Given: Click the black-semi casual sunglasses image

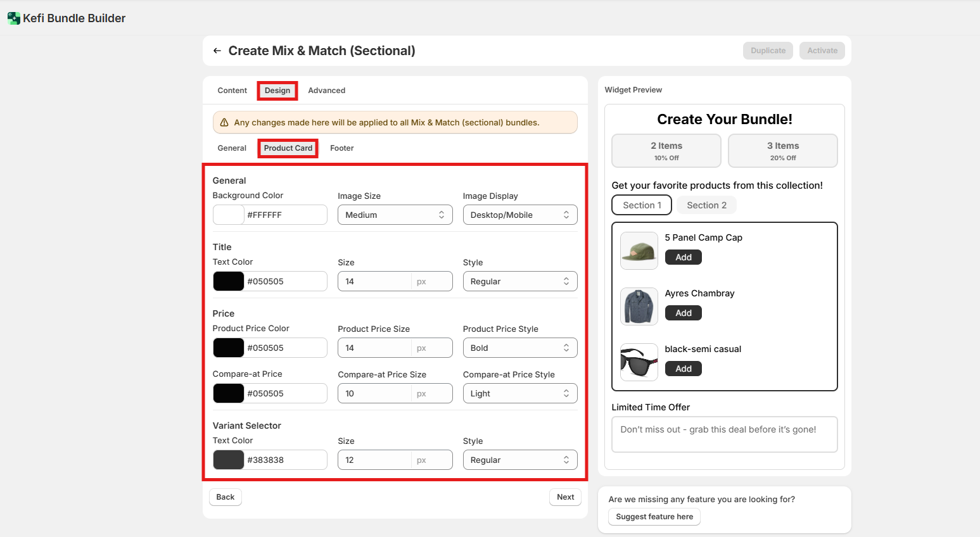Looking at the screenshot, I should point(639,362).
